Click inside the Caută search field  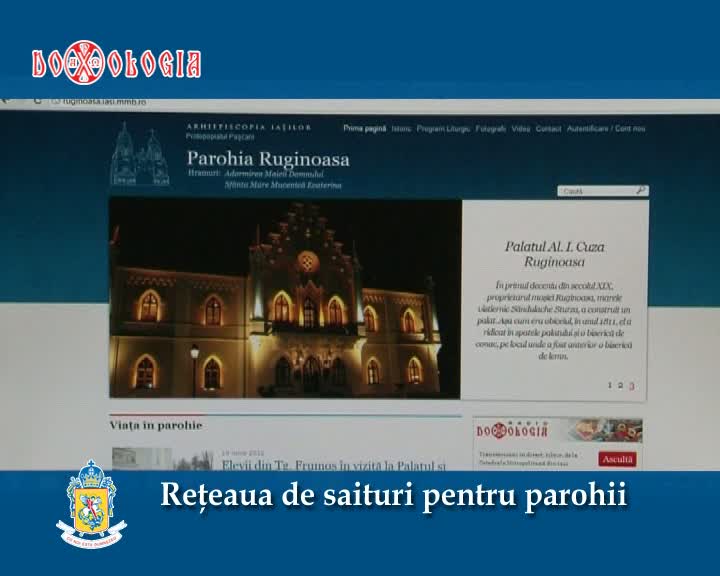[595, 191]
